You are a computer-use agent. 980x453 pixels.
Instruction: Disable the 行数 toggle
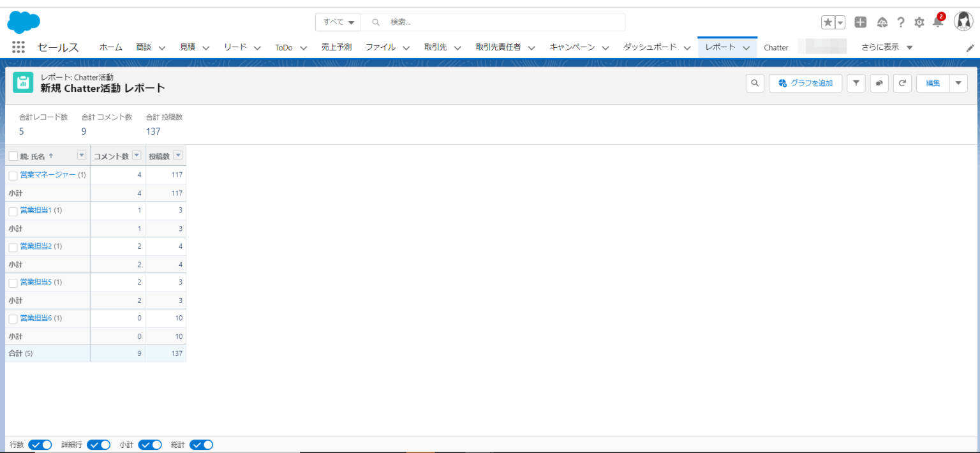coord(40,445)
